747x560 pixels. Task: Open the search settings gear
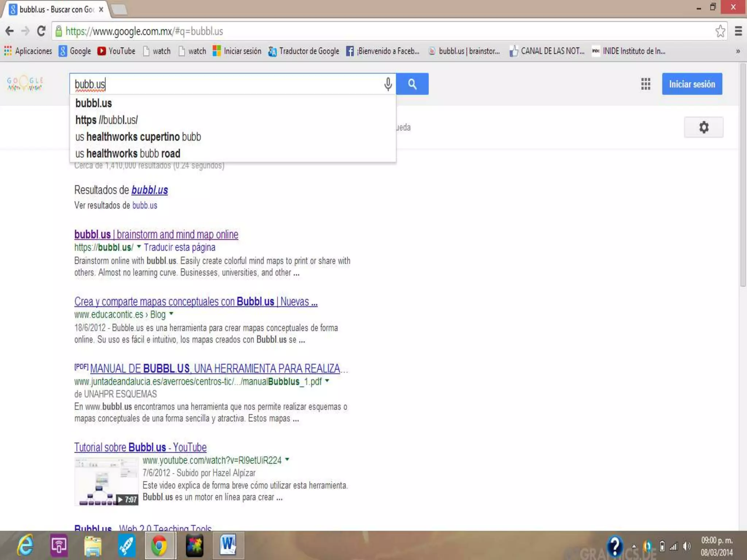pyautogui.click(x=703, y=127)
